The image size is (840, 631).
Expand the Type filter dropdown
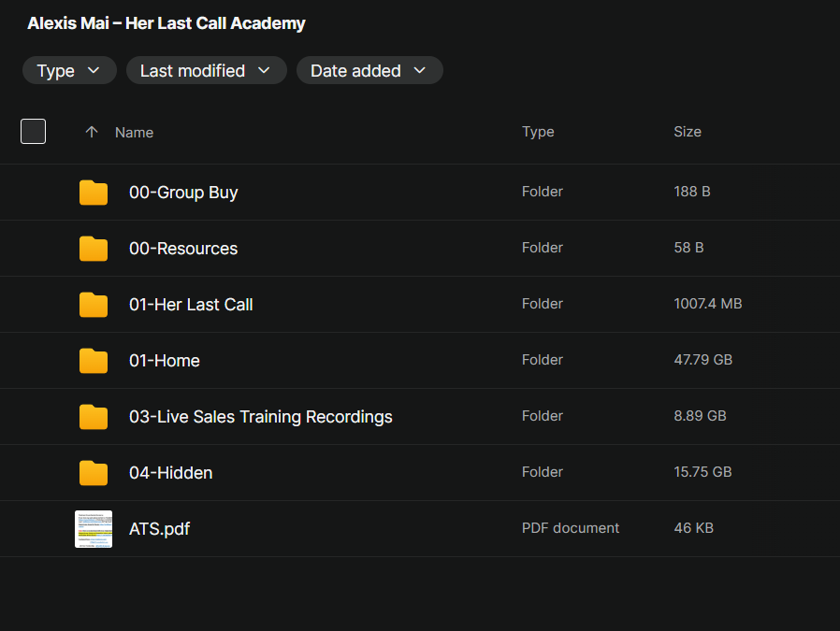coord(69,71)
